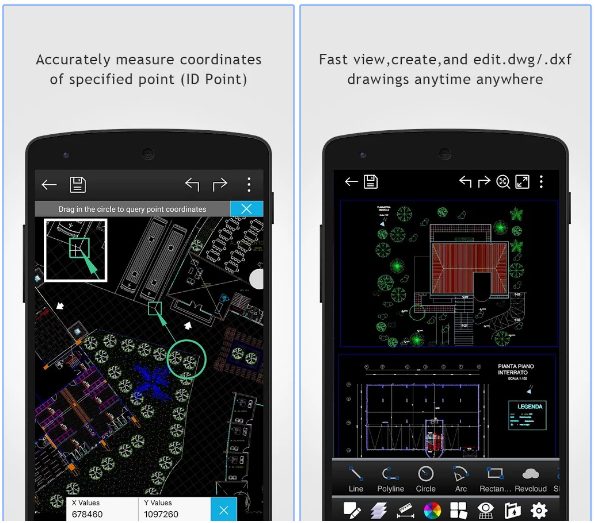Click undo arrow in left phone toolbar
Image resolution: width=595 pixels, height=523 pixels.
(x=192, y=184)
